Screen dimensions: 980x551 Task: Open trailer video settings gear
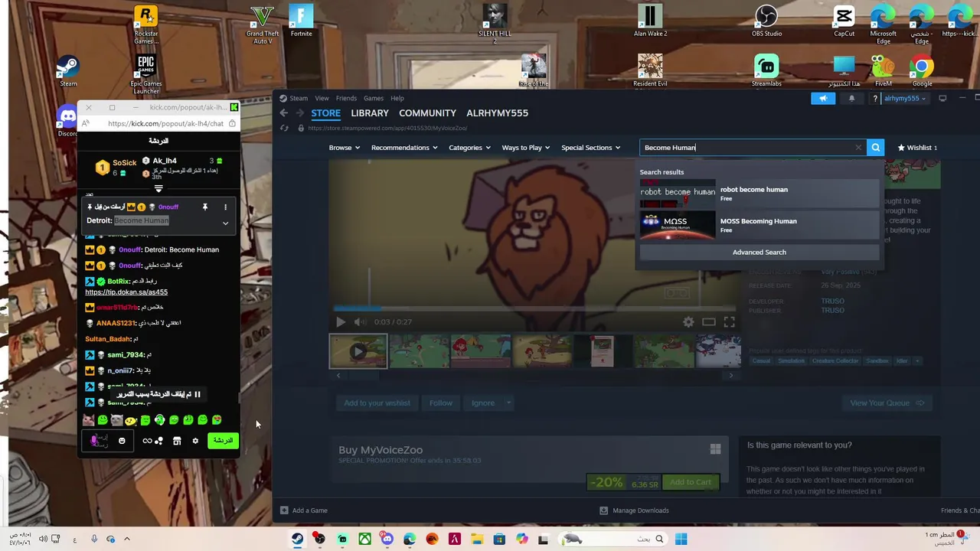[688, 322]
